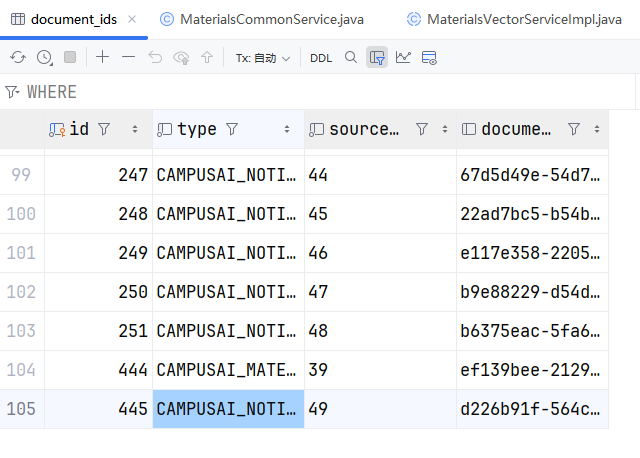Image resolution: width=640 pixels, height=458 pixels.
Task: Select row number 99
Action: tap(22, 175)
